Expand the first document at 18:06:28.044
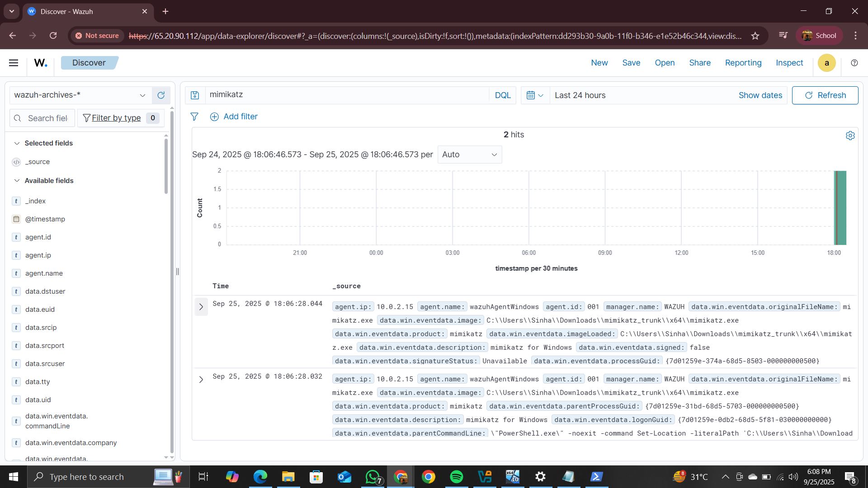Screen dimensions: 868x488 point(201,307)
